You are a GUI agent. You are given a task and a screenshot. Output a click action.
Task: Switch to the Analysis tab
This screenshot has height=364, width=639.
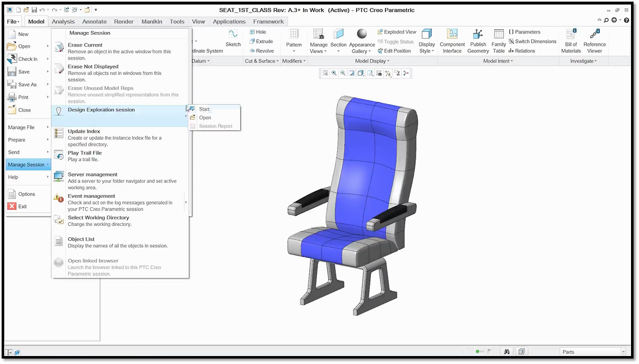tap(63, 21)
